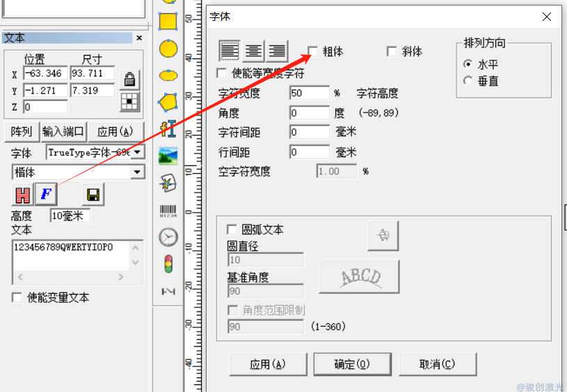Close the 字体 dialog

[x=547, y=17]
